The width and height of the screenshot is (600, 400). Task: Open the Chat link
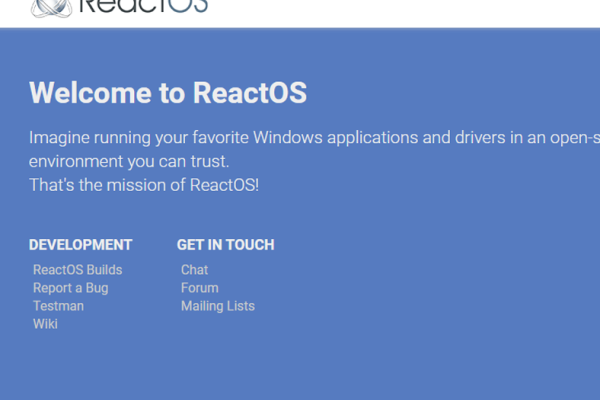[x=194, y=270]
